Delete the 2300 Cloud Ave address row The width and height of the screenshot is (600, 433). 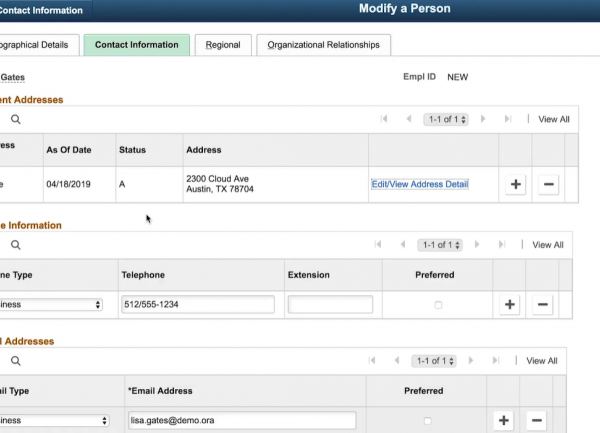pyautogui.click(x=548, y=184)
